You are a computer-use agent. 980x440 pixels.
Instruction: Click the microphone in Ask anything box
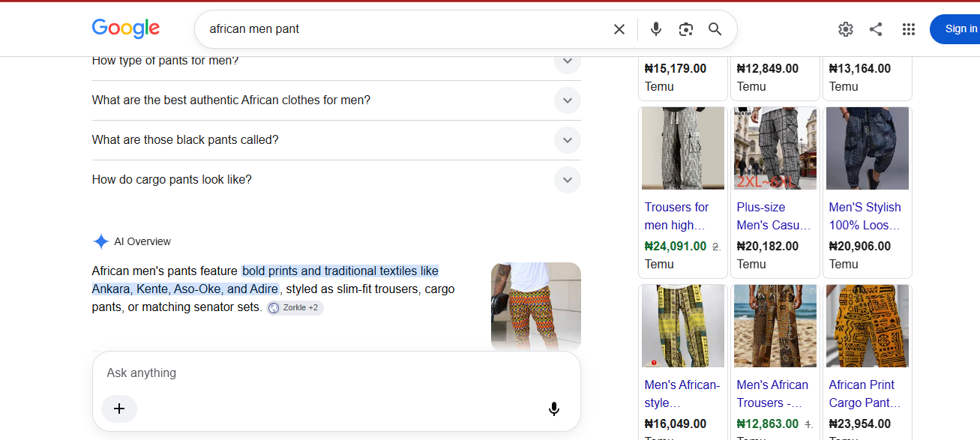tap(554, 409)
